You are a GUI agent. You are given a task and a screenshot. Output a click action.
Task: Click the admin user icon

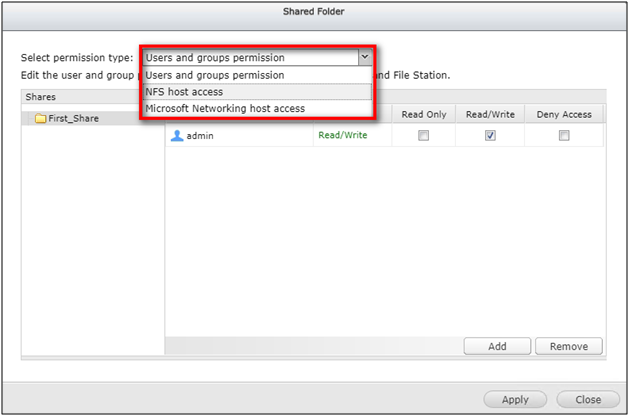177,135
